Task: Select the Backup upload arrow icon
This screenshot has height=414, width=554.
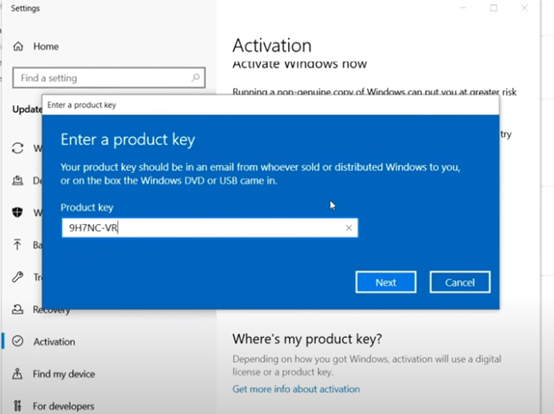Action: pos(17,244)
